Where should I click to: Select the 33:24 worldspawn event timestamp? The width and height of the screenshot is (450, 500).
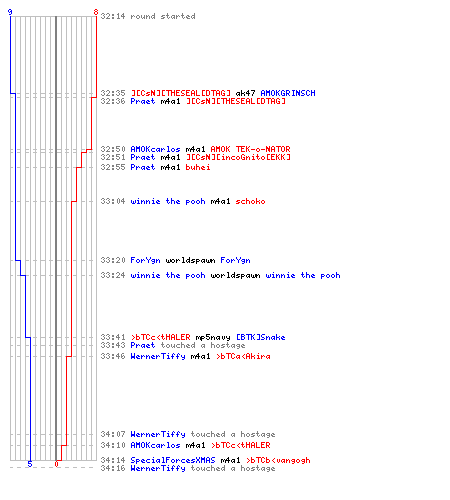(113, 275)
